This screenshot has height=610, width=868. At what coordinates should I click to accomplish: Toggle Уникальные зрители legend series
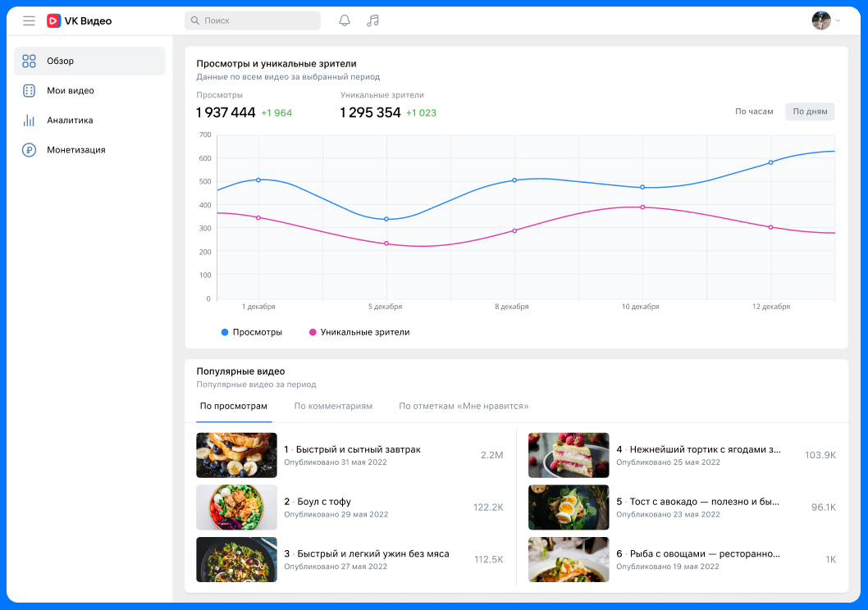coord(359,332)
